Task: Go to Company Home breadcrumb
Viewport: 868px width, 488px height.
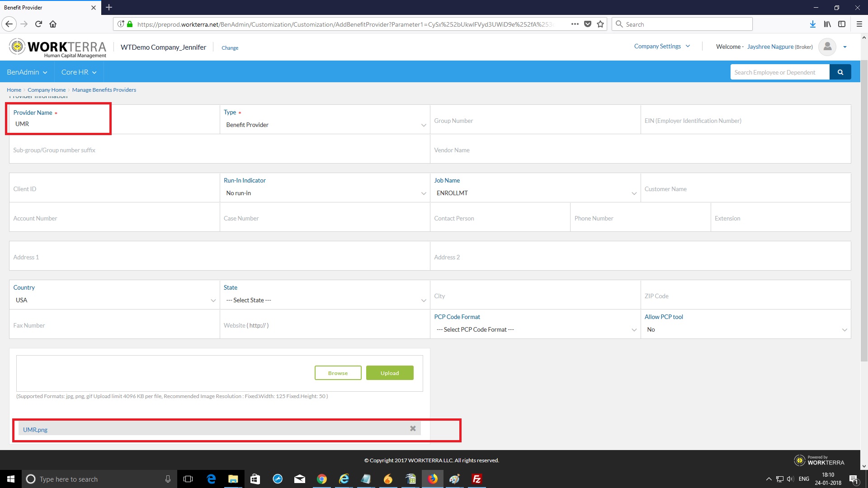Action: [x=47, y=90]
